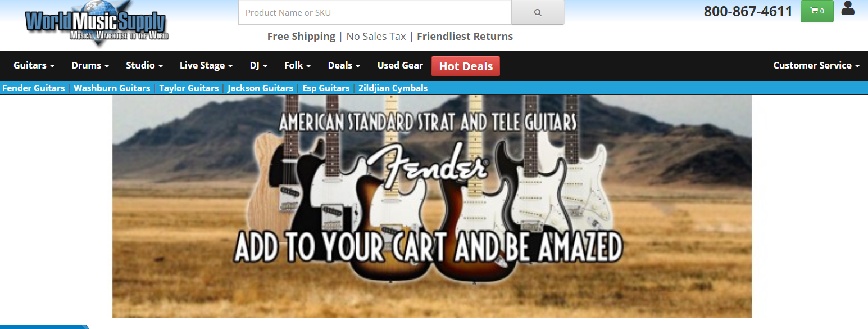868x329 pixels.
Task: Click the Fender American Standard banner
Action: coord(431,206)
